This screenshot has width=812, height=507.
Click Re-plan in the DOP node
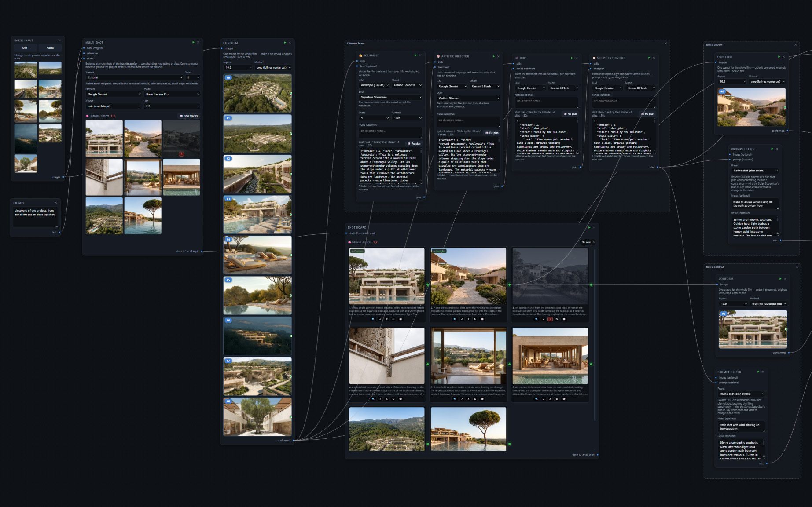point(570,114)
